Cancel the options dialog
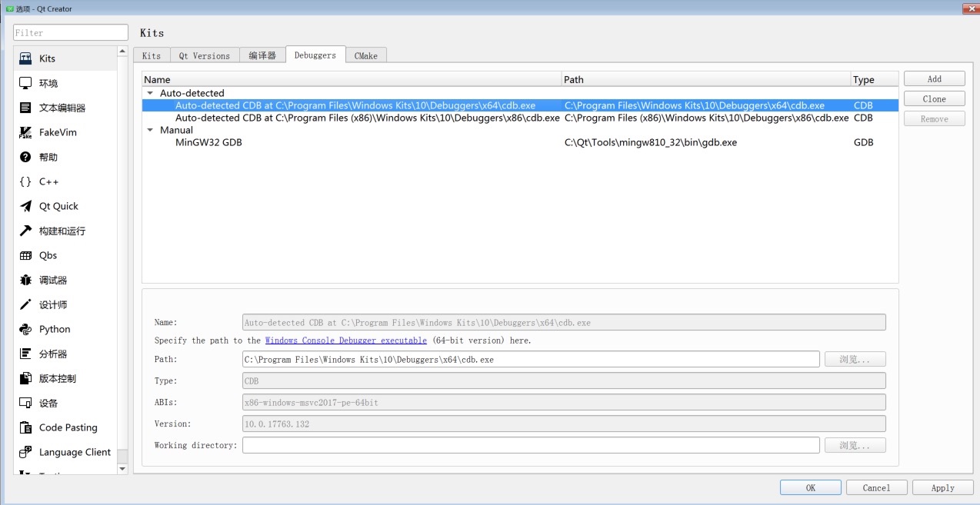 coord(877,487)
